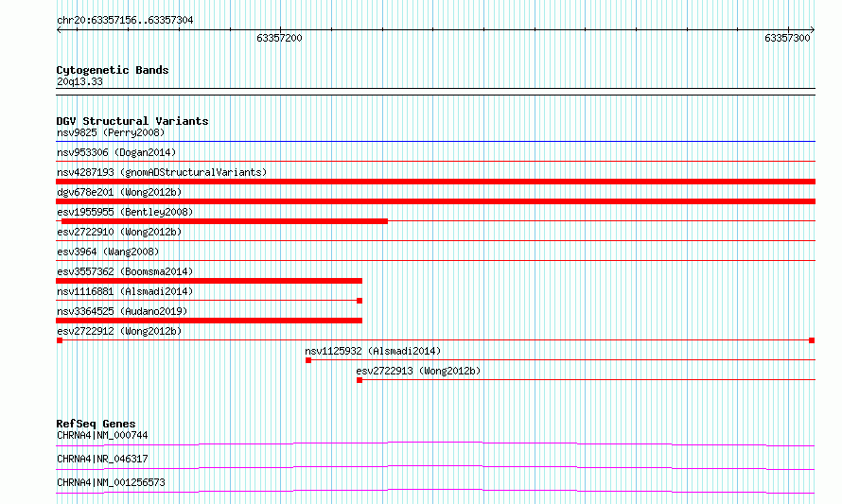Image resolution: width=842 pixels, height=504 pixels.
Task: Click the dgv678e201 (Wong2012b) label
Action: pyautogui.click(x=119, y=192)
